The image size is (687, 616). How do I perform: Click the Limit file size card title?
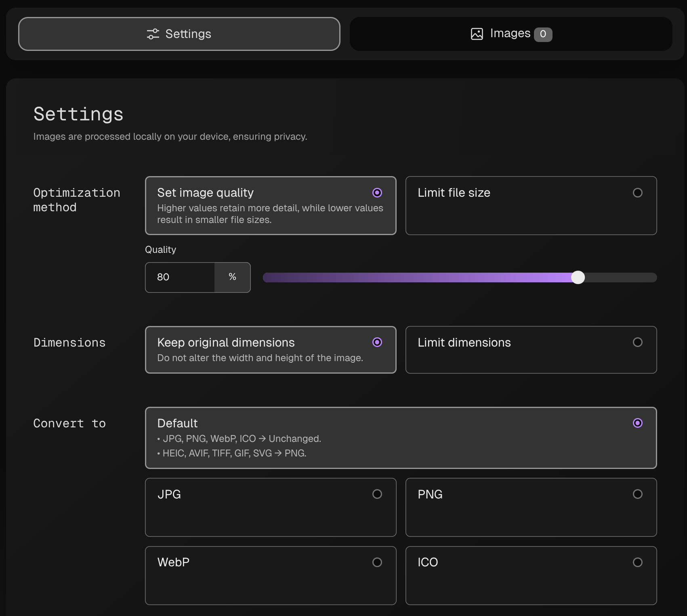454,193
